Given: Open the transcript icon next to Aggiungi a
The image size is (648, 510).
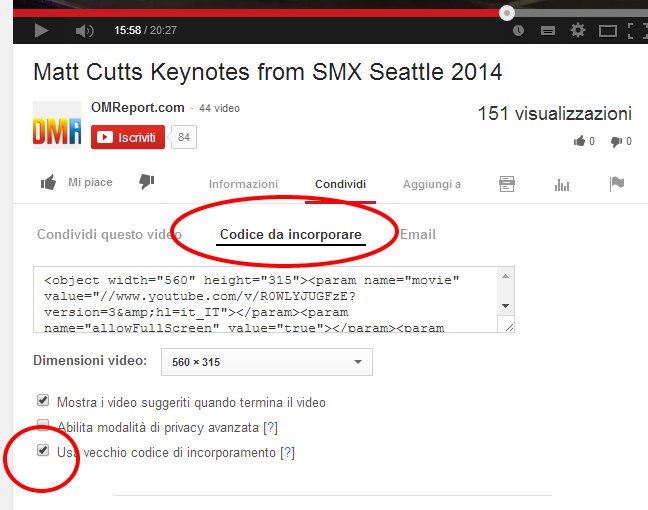Looking at the screenshot, I should (x=507, y=184).
